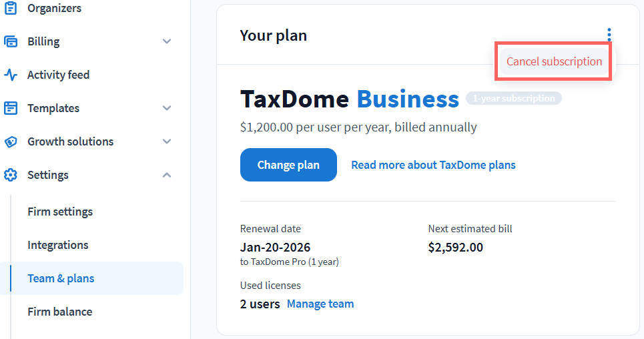Click the Manage team link
This screenshot has height=339, width=644.
click(x=320, y=304)
